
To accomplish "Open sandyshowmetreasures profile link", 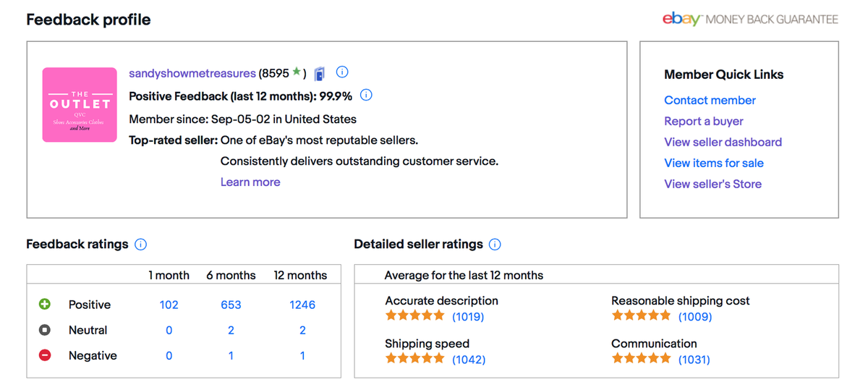I will click(192, 73).
